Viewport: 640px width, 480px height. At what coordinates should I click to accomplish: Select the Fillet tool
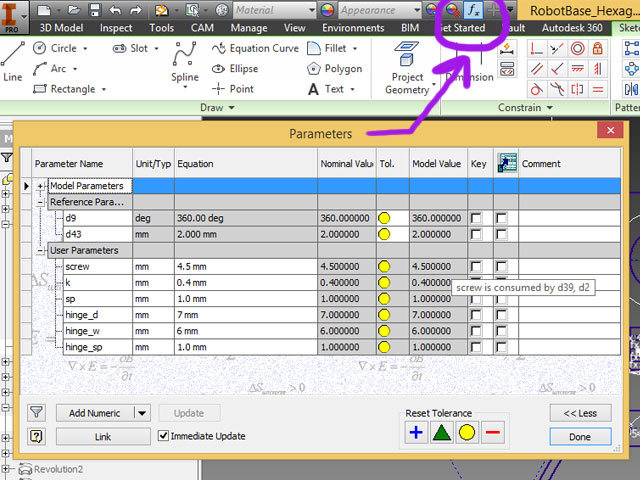pyautogui.click(x=326, y=48)
